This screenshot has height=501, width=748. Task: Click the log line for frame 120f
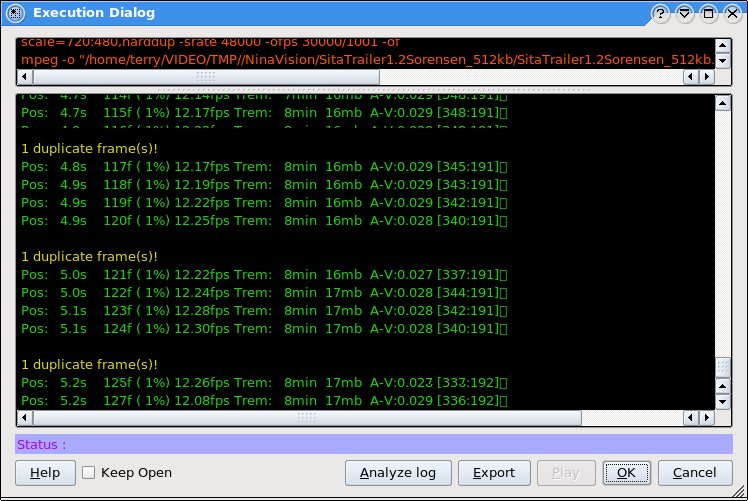click(x=264, y=220)
